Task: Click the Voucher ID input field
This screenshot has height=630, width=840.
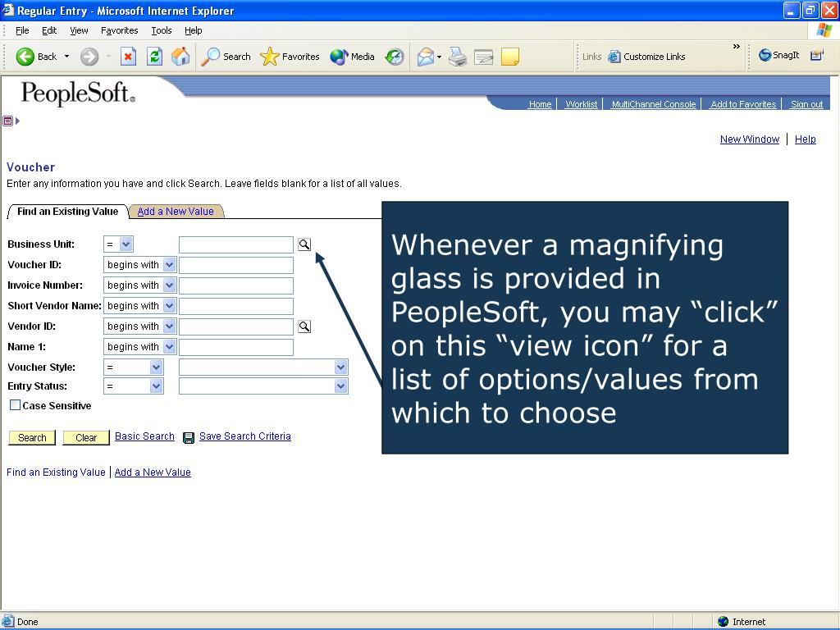Action: pos(236,265)
